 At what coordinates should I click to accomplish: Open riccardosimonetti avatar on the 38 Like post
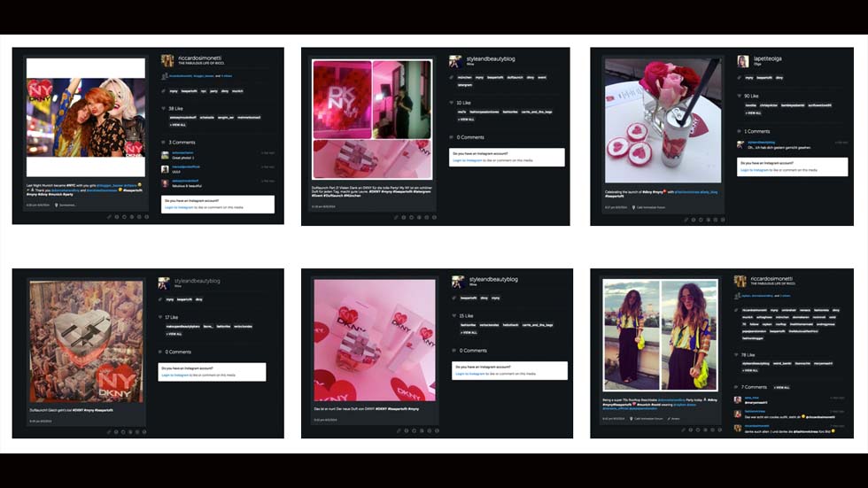[167, 60]
